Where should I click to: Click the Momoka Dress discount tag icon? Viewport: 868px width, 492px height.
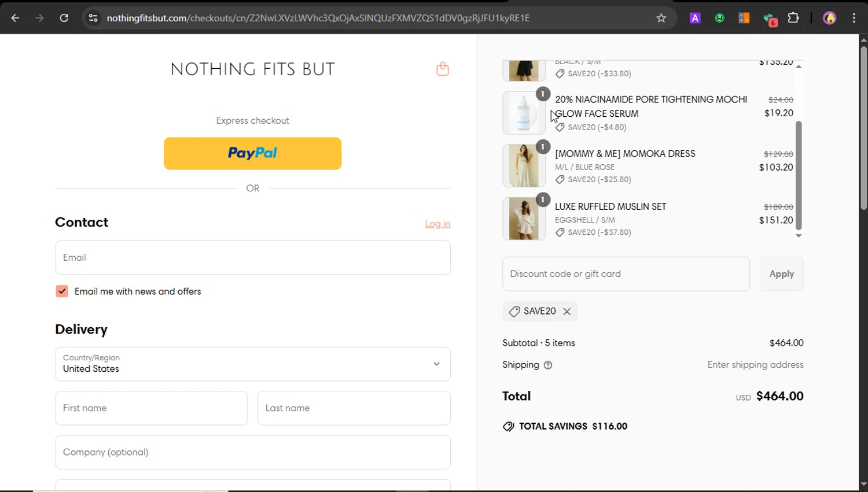click(x=560, y=179)
